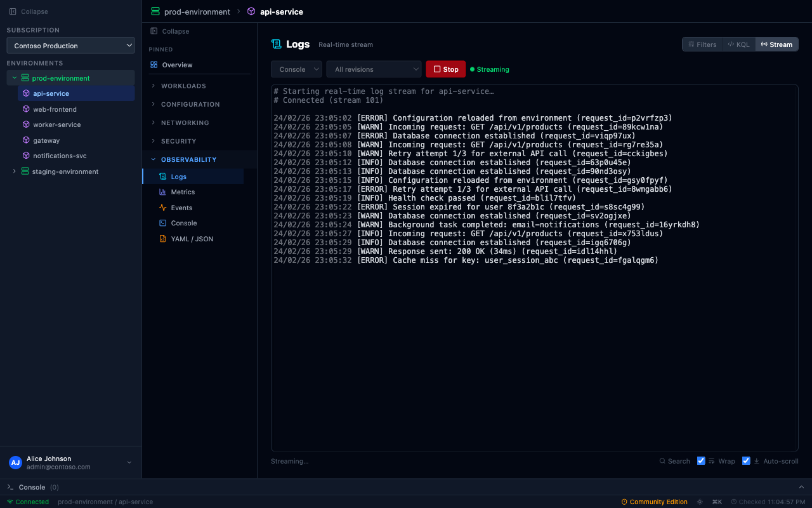Click the ⌘K shortcut icon in status bar
Viewport: 812px width, 508px height.
(717, 502)
